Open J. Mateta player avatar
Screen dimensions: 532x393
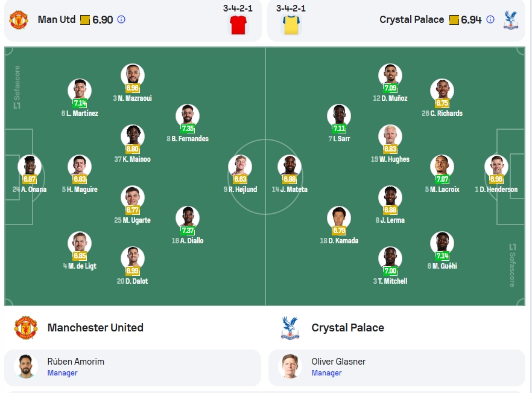pos(290,167)
